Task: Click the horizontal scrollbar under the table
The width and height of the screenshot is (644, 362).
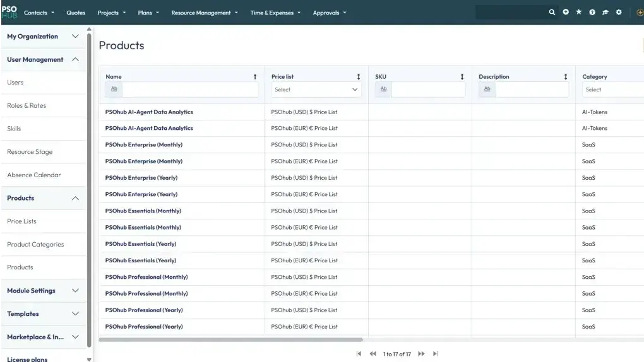Action: tap(231, 340)
